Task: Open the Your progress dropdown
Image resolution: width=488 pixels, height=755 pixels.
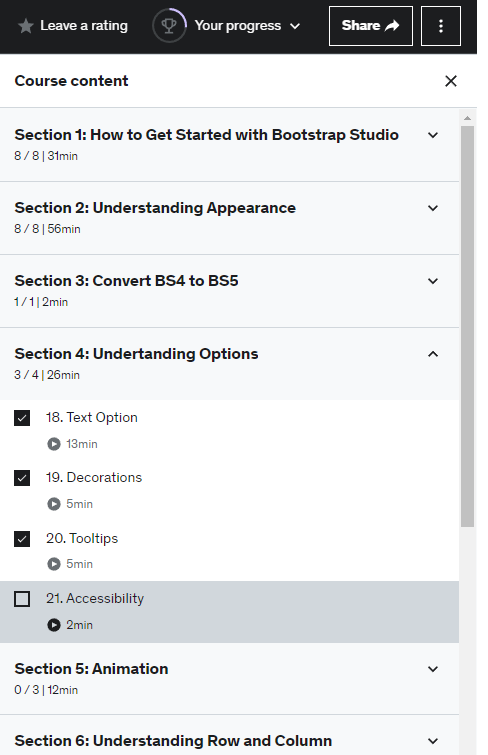Action: (x=247, y=26)
